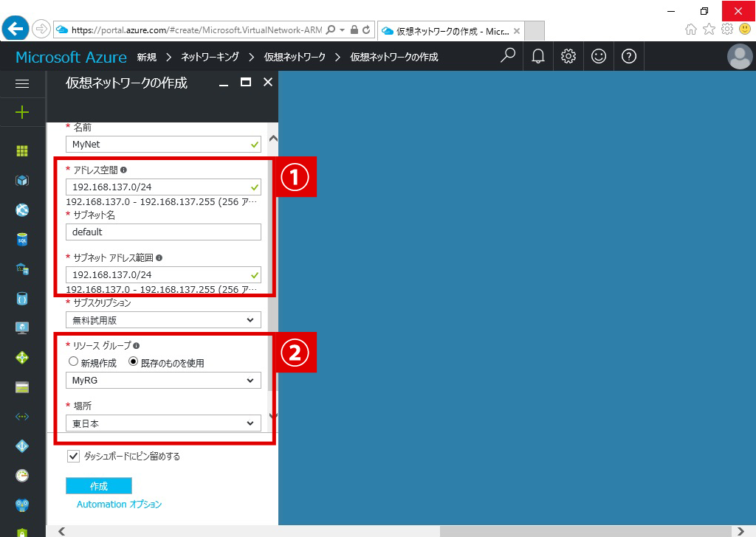
Task: Click the 名前 field containing MyNet
Action: coord(163,145)
